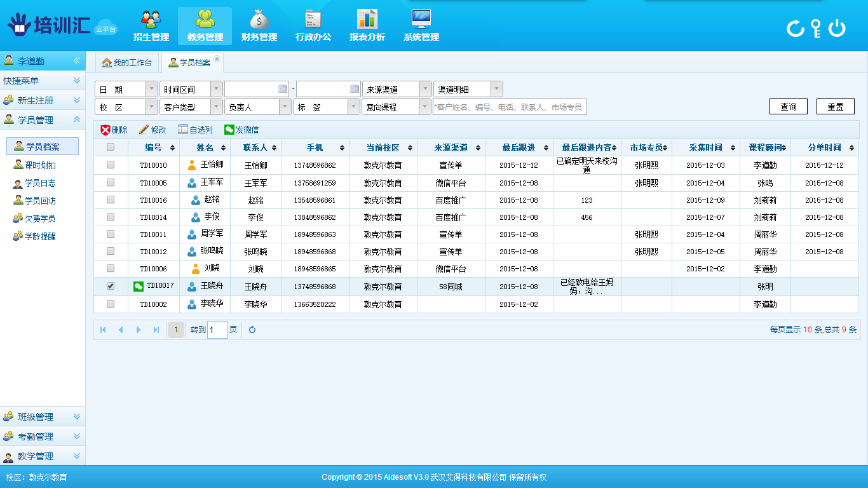The width and height of the screenshot is (868, 488).
Task: Open the 意向课程 dropdown
Action: 397,107
